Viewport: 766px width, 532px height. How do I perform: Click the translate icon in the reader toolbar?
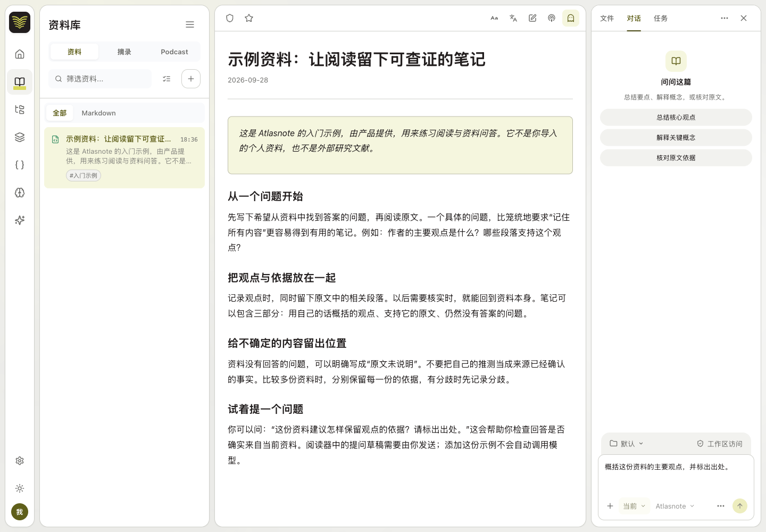(513, 18)
